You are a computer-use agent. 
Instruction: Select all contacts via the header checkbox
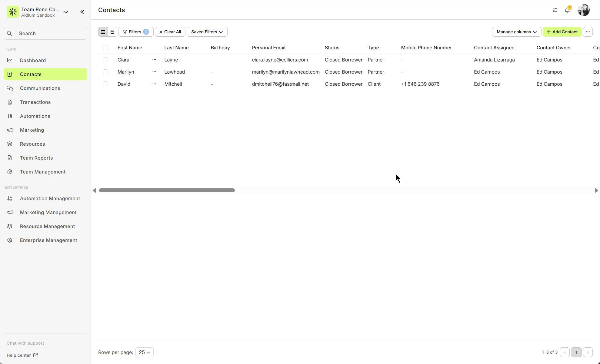coord(105,48)
